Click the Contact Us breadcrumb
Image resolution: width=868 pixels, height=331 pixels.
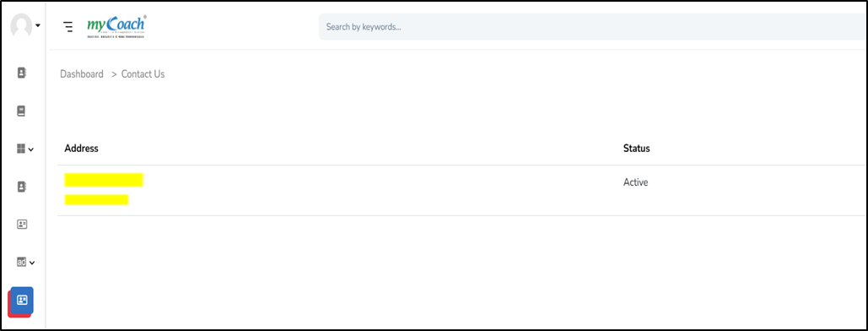[x=143, y=73]
